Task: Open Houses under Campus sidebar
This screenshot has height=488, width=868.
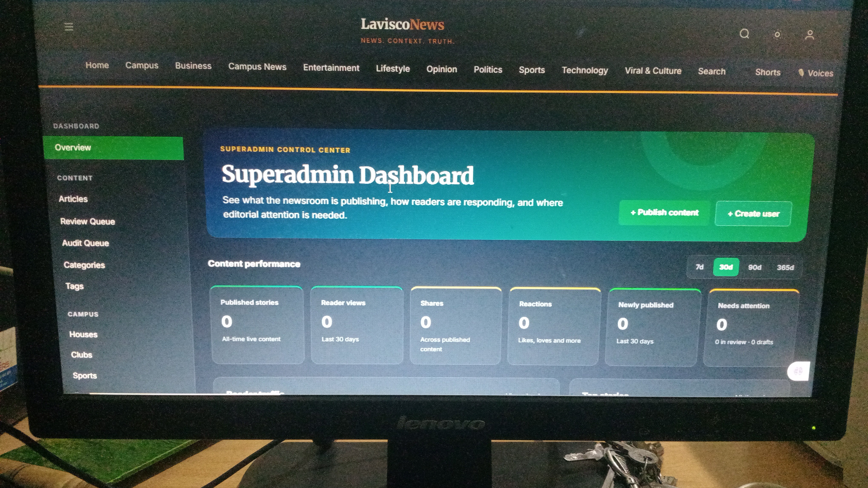Action: click(x=83, y=335)
